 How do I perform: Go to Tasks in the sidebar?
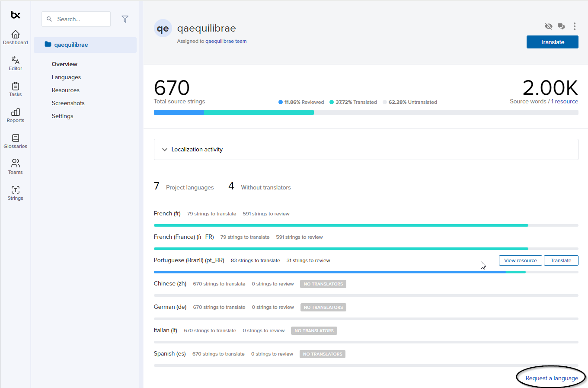[15, 89]
